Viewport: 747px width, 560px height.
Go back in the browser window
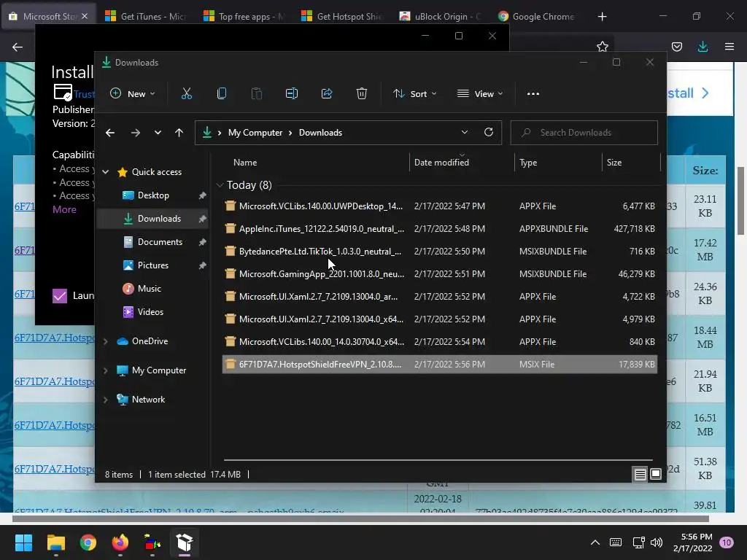[x=18, y=47]
